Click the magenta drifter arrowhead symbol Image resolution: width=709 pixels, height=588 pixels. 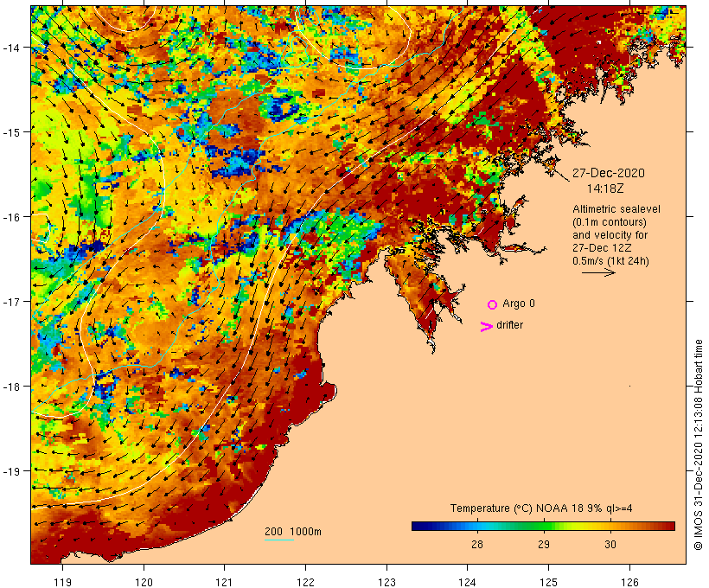(487, 327)
